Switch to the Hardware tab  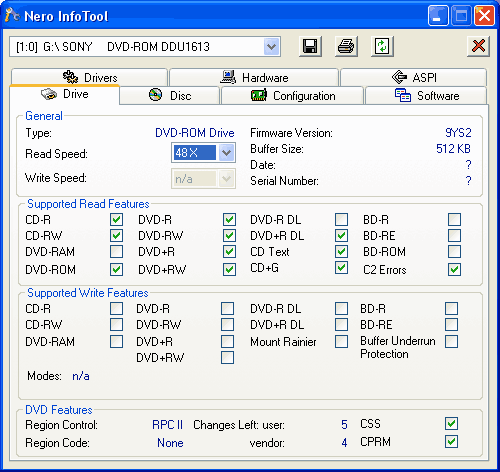(254, 77)
